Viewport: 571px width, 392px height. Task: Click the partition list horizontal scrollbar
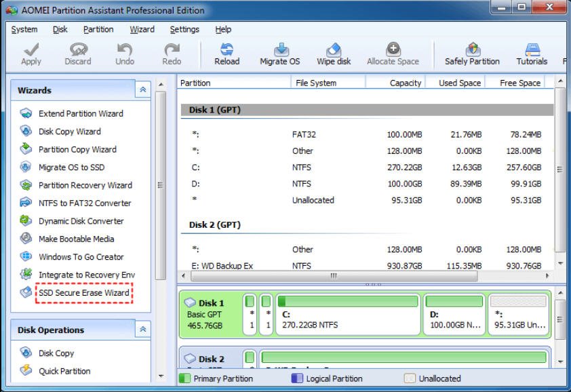point(334,276)
